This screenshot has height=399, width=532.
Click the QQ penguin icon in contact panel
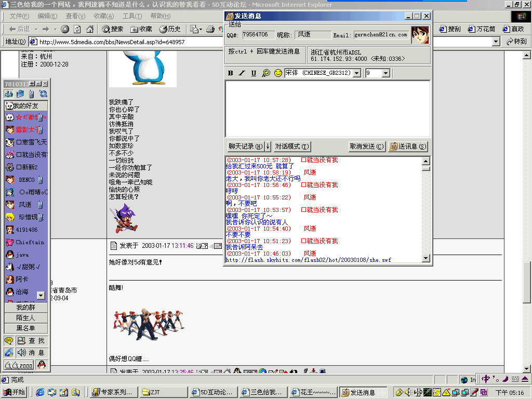click(41, 365)
